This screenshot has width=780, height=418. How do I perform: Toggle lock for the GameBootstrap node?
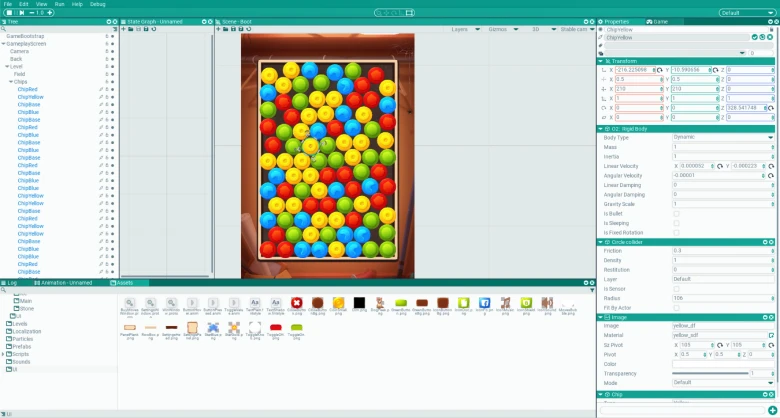(107, 36)
